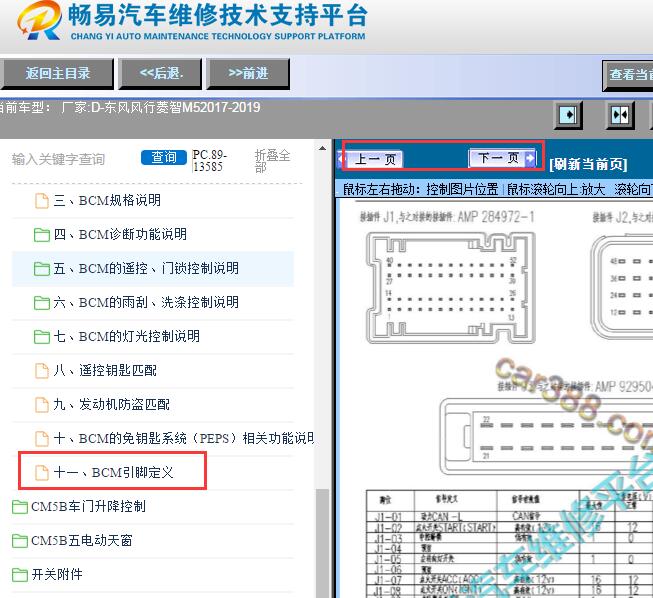Click the folder icon beside 七、BCM的灯光控制说明
This screenshot has height=598, width=653.
click(42, 337)
